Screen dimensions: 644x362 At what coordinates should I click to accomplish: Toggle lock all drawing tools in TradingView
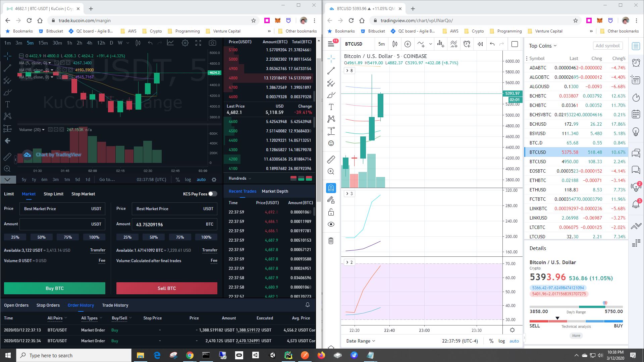click(331, 212)
